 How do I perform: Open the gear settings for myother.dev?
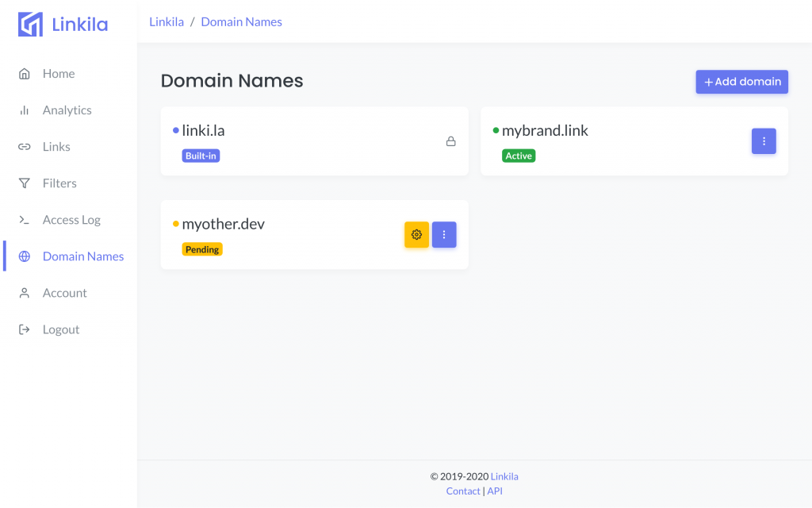416,234
